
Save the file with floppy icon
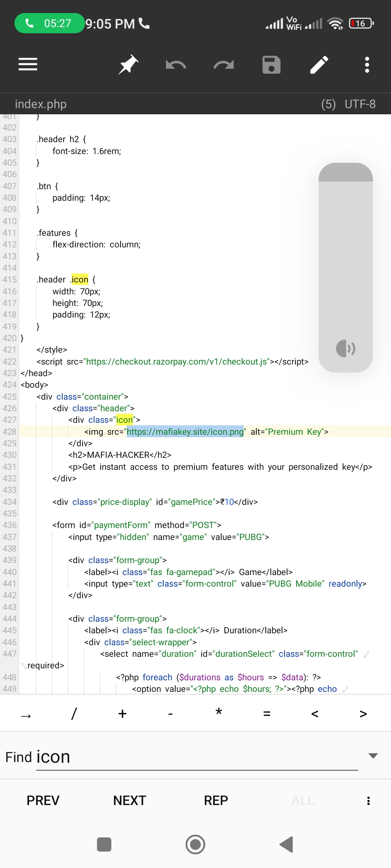(272, 65)
